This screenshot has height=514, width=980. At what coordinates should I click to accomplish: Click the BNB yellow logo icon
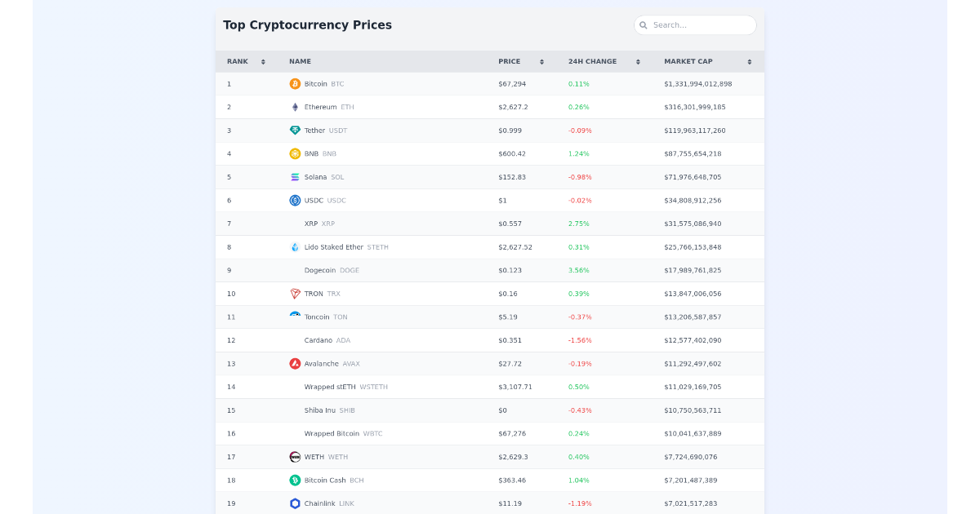pos(295,153)
